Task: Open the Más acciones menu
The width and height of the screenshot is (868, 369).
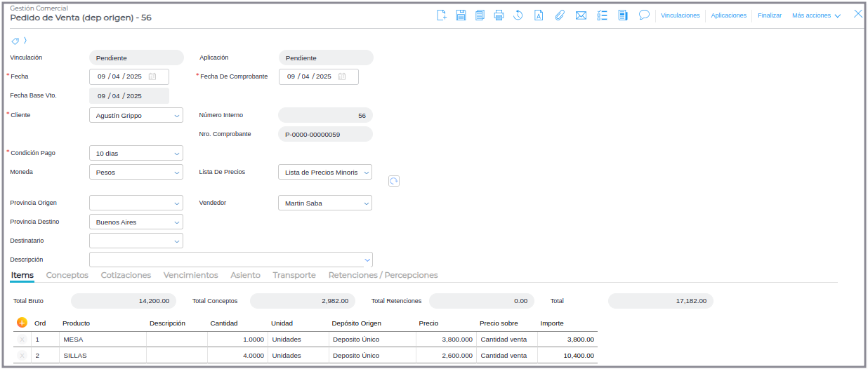Action: [816, 15]
